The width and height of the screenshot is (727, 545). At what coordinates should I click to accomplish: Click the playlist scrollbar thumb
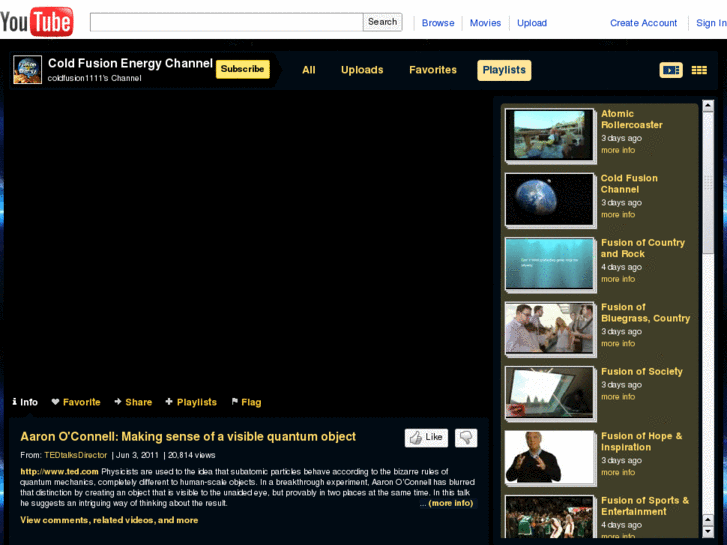click(x=708, y=182)
